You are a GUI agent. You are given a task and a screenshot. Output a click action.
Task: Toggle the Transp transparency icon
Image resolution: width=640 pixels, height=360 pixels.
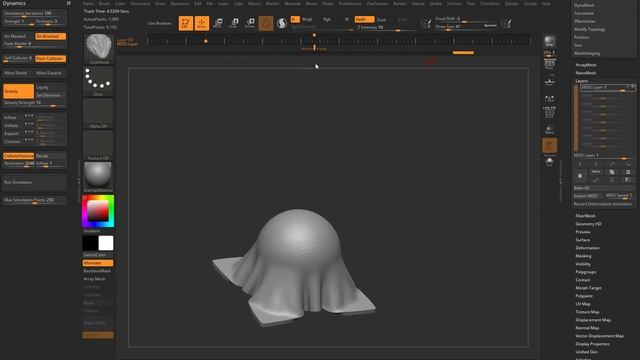(549, 129)
